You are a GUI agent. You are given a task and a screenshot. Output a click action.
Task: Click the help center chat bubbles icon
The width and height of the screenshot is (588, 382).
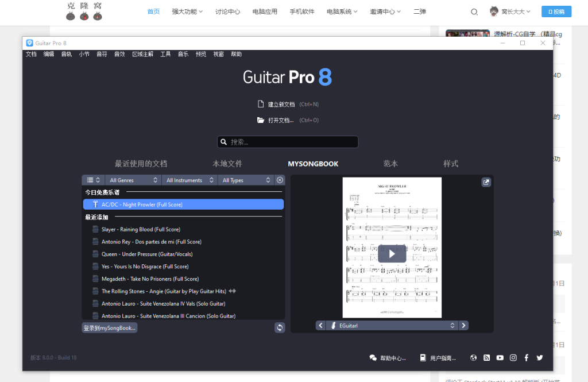(x=373, y=358)
